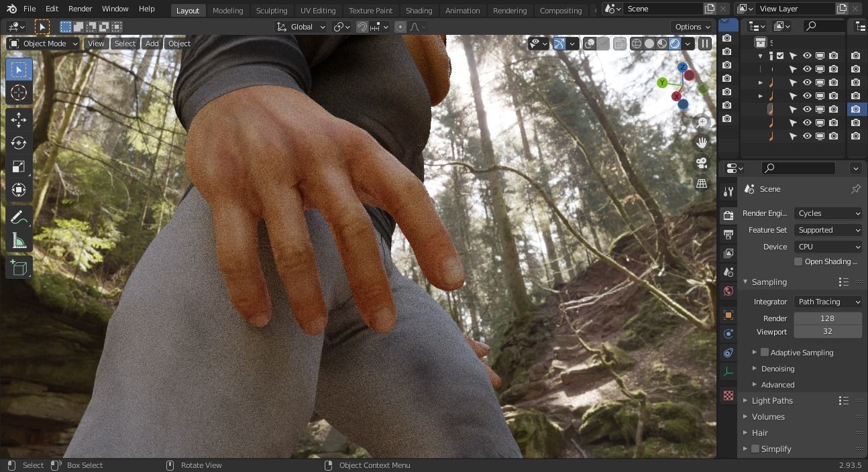Open the viewport View menu

[x=96, y=44]
